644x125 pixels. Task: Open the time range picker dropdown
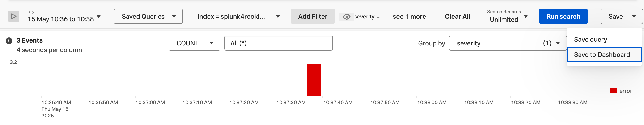64,17
